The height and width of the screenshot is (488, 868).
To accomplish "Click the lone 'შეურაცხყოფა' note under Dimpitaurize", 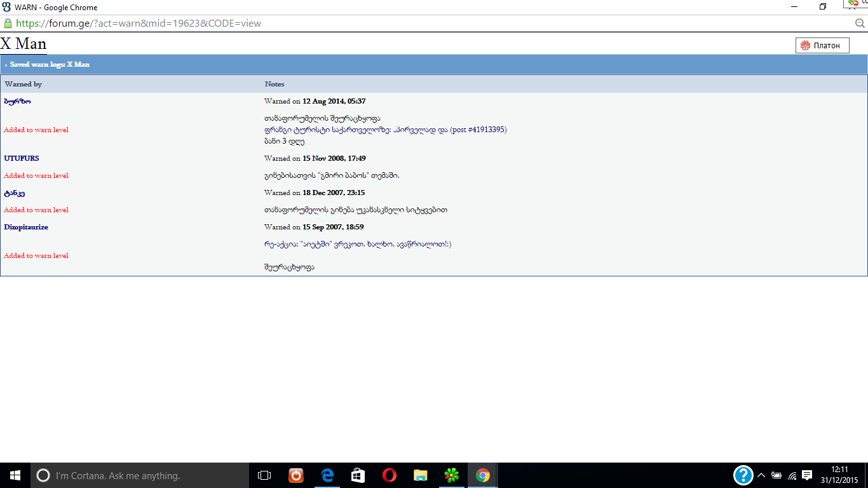I will click(289, 267).
